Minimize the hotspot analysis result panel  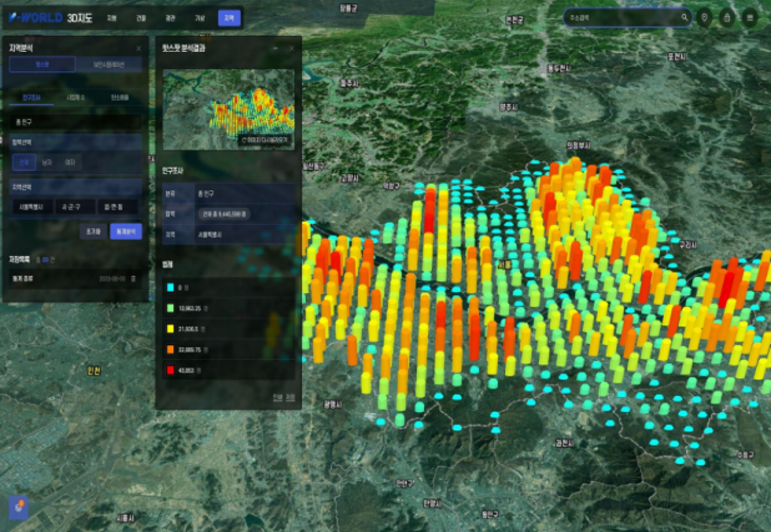[276, 49]
